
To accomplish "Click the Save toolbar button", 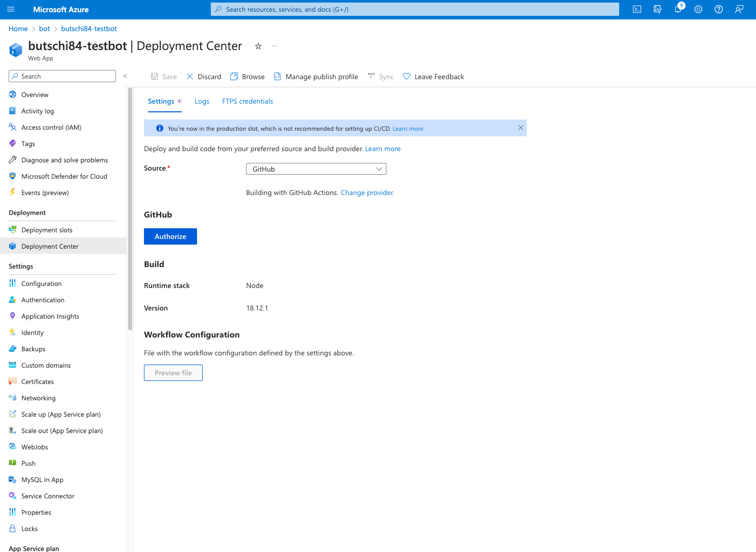I will click(x=164, y=77).
